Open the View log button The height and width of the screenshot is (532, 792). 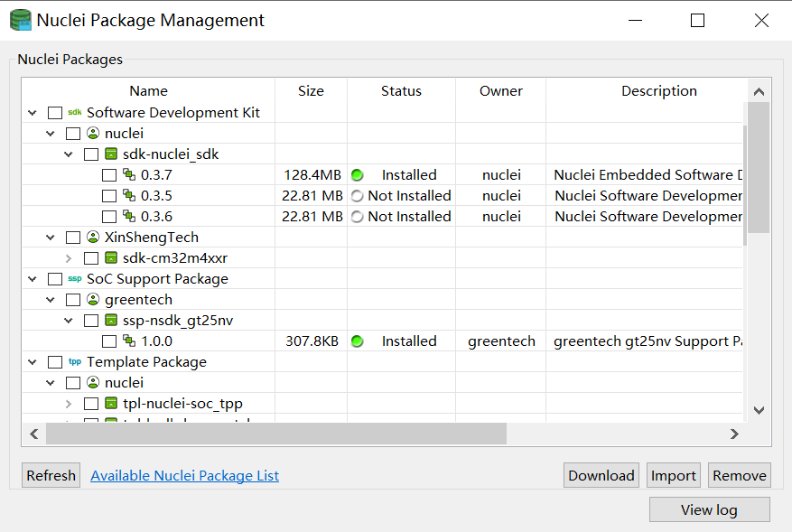tap(709, 509)
